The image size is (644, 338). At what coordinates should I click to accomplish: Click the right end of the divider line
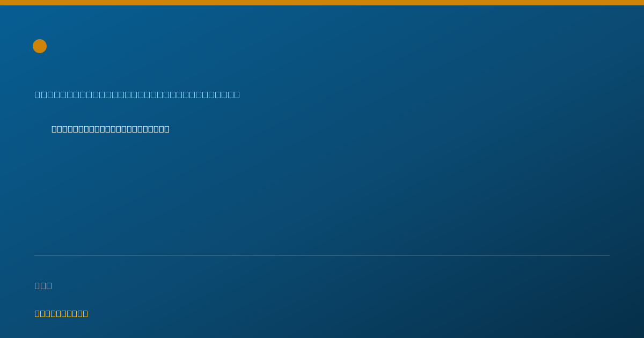609,255
